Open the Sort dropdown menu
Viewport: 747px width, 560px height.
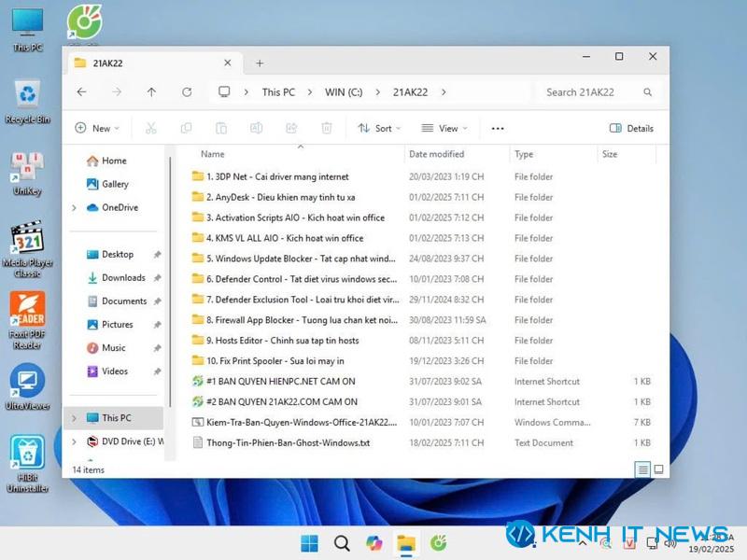click(x=379, y=128)
